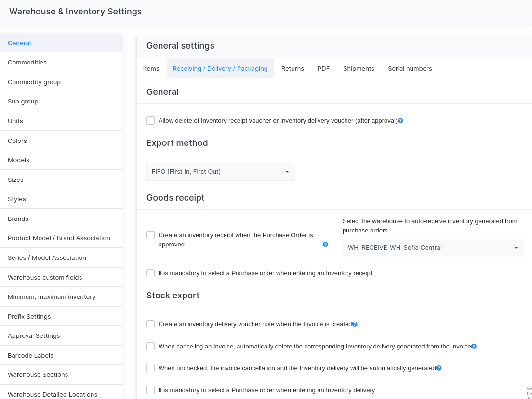Open the Returns tab
The image size is (532, 399).
[x=293, y=69]
